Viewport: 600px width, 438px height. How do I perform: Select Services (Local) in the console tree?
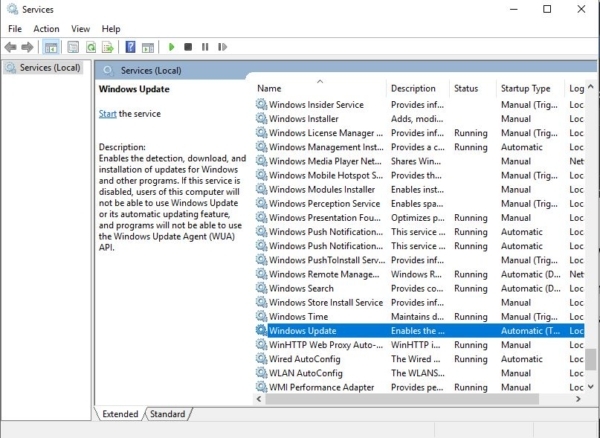click(43, 68)
